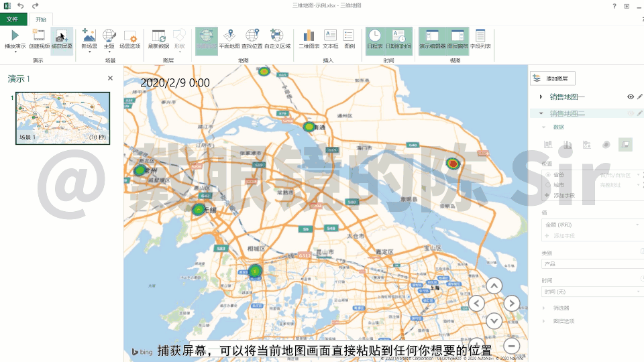Click the 无锡 heat map point

pos(199,210)
